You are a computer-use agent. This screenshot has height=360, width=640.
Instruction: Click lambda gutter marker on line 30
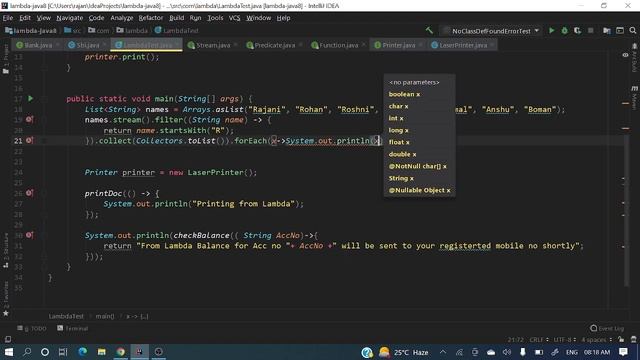(29, 235)
